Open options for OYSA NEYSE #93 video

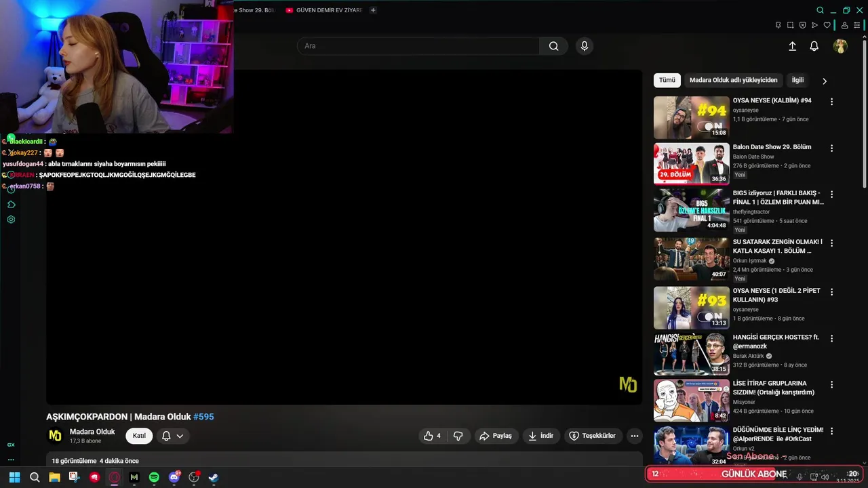coord(831,291)
